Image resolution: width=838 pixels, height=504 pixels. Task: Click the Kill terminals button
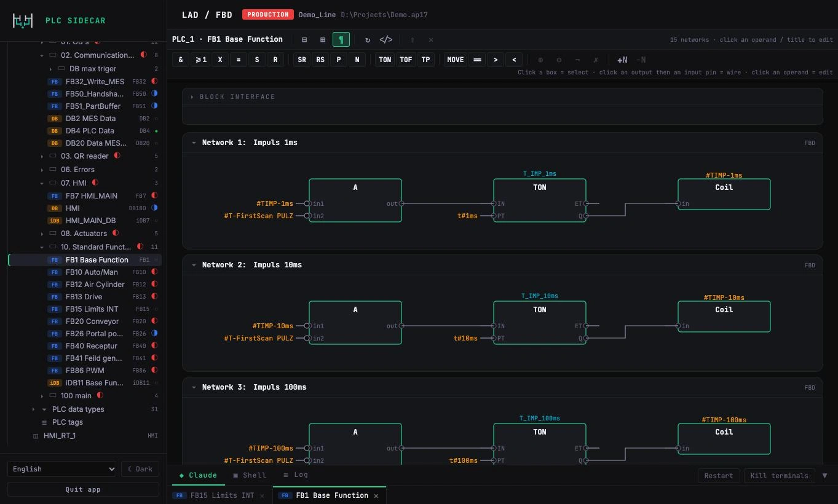(x=779, y=476)
